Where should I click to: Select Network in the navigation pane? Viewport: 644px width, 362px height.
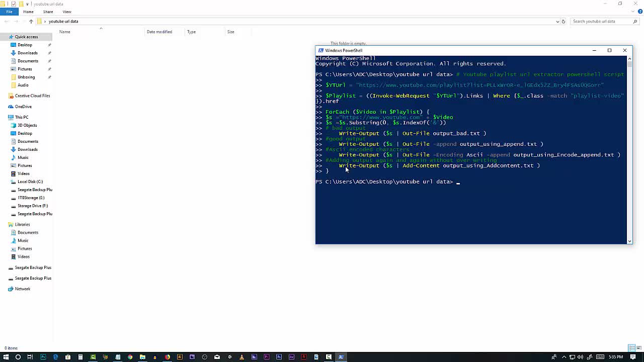tap(23, 289)
